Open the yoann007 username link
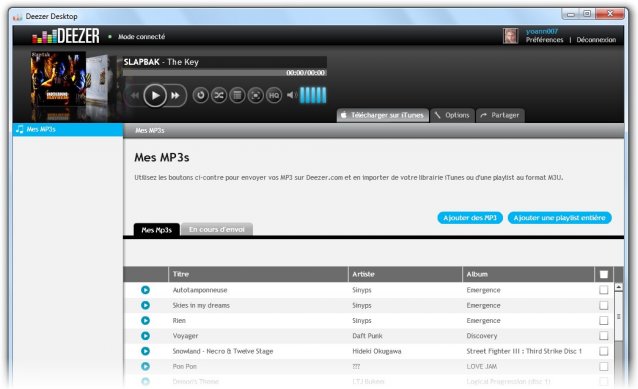The width and height of the screenshot is (638, 389). (542, 31)
